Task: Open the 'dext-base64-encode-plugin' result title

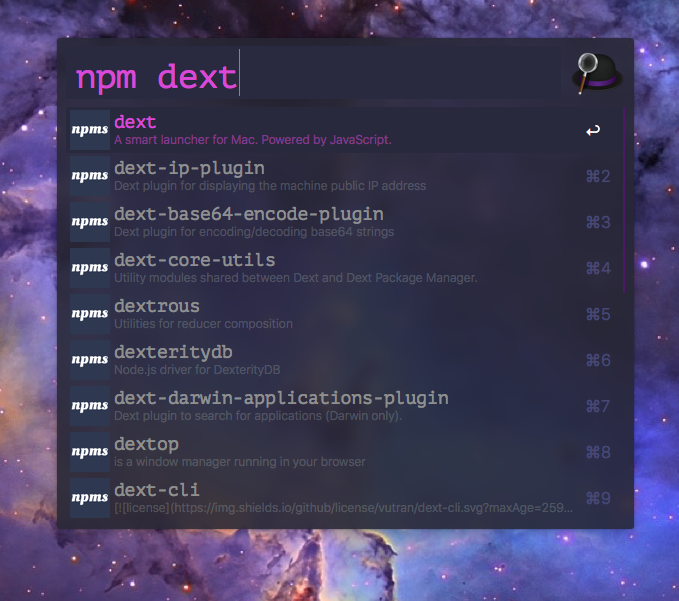Action: [249, 214]
